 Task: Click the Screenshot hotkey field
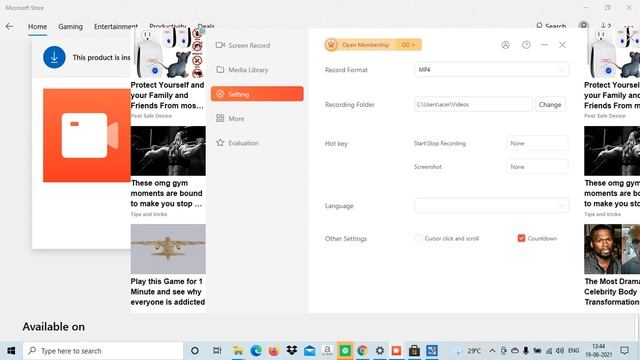pyautogui.click(x=537, y=167)
